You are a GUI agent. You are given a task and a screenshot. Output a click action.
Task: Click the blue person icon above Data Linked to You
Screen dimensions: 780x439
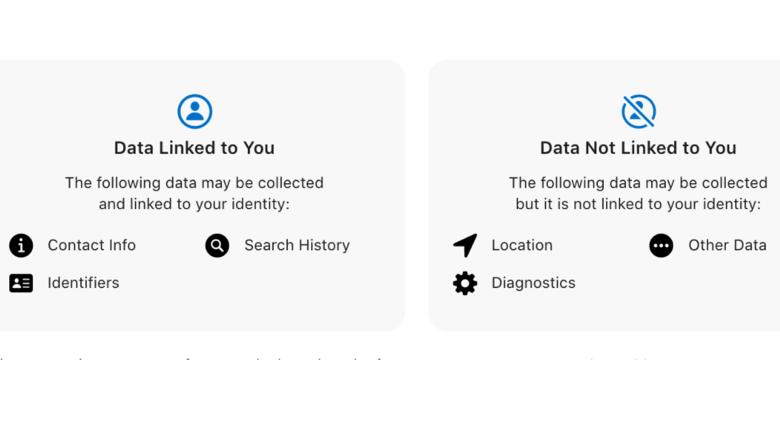195,111
